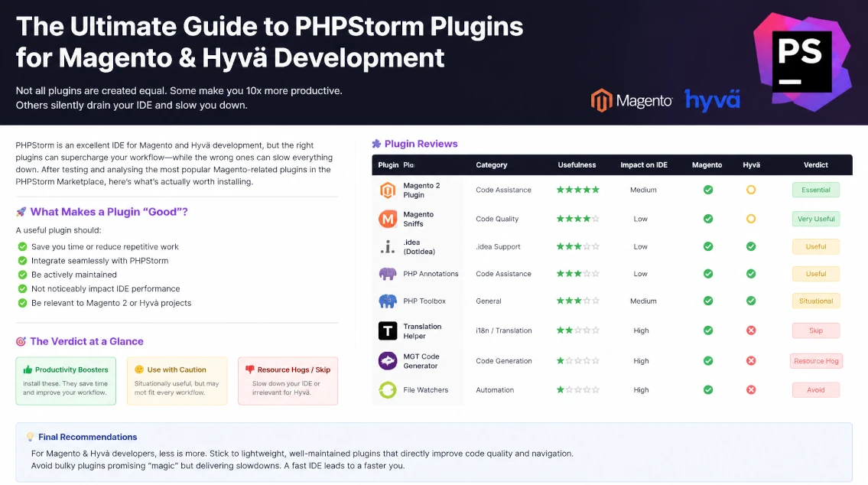This screenshot has height=485, width=868.
Task: Click check icon next to Be actively maintained
Action: point(22,275)
